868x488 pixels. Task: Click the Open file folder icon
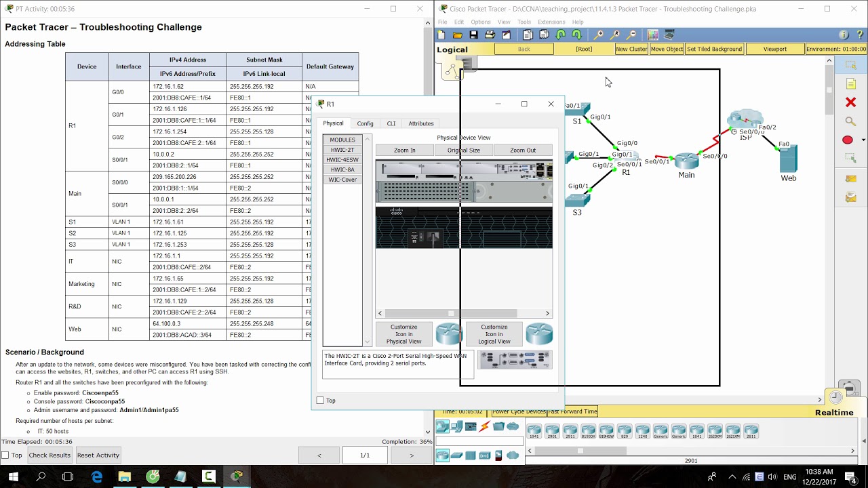click(x=458, y=35)
